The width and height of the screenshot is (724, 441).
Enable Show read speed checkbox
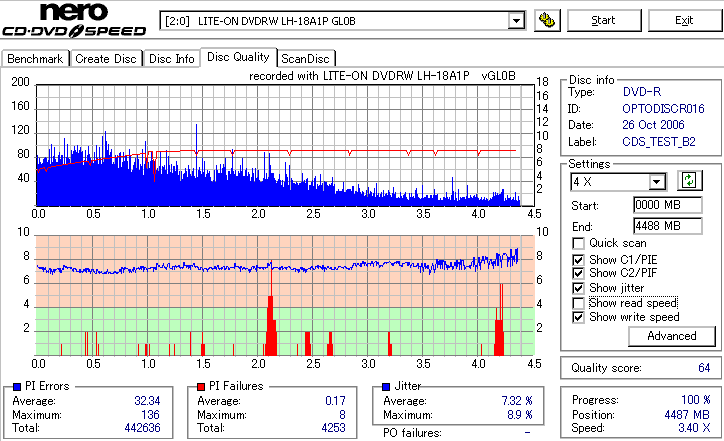[x=578, y=303]
